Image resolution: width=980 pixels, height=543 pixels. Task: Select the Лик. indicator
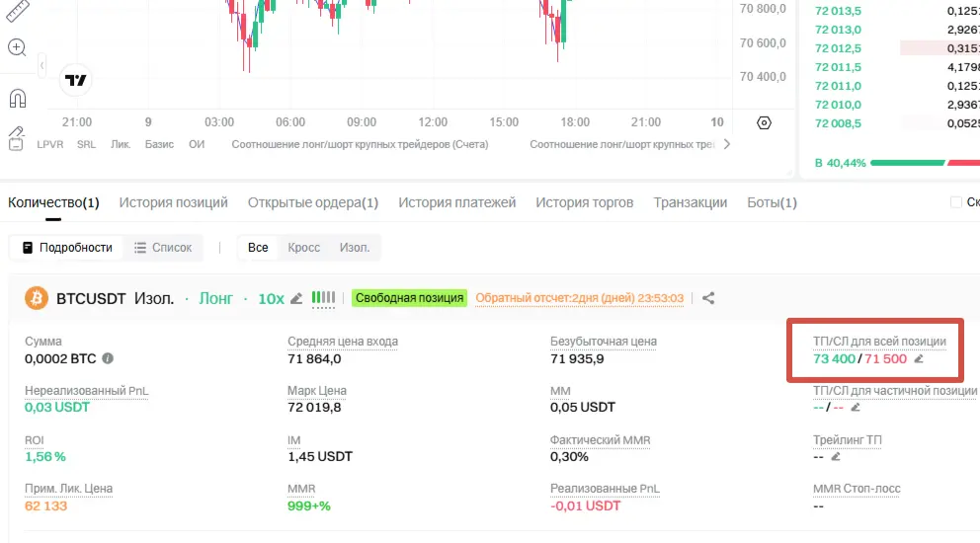click(x=121, y=144)
